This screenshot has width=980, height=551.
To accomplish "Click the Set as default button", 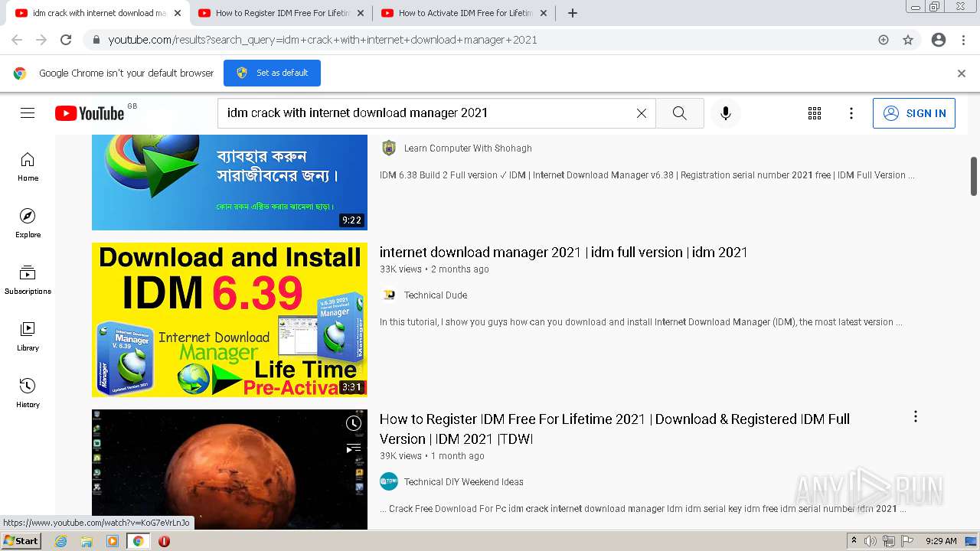I will pyautogui.click(x=272, y=73).
